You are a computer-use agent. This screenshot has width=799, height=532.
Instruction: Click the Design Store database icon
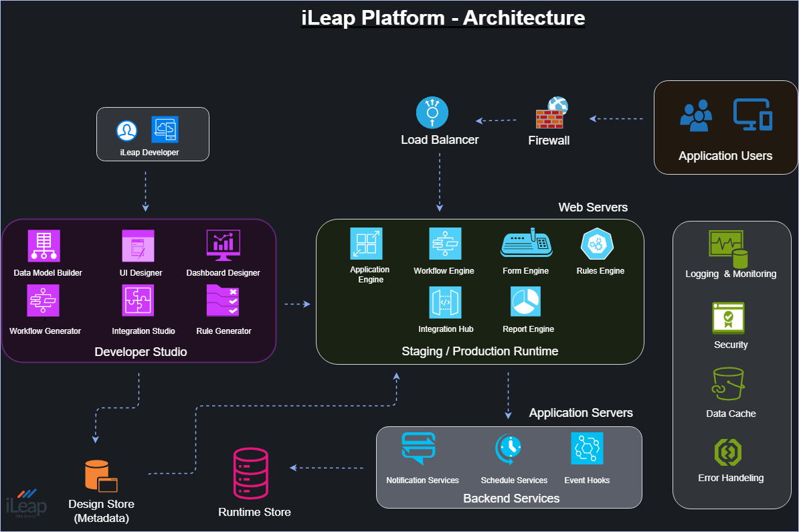pyautogui.click(x=101, y=476)
